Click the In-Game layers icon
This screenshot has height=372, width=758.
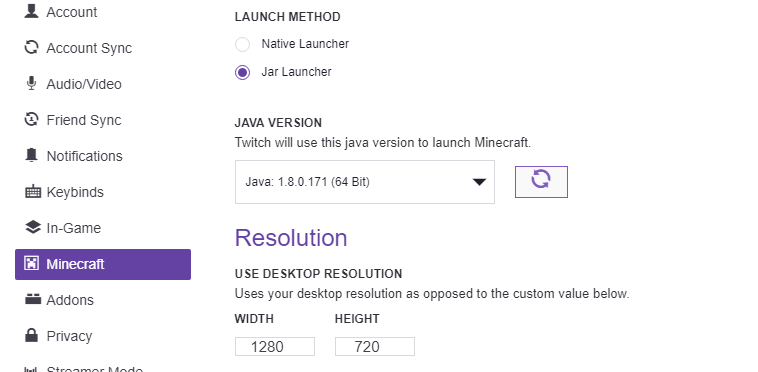coord(32,228)
